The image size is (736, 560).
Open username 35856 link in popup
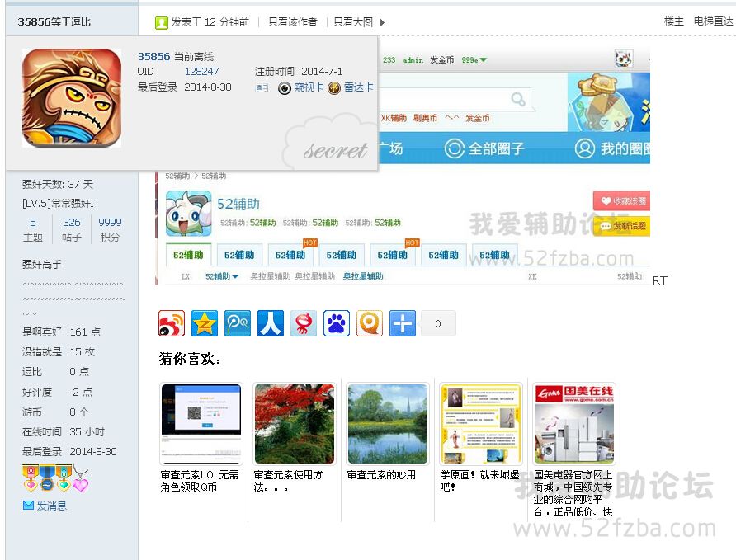(153, 56)
